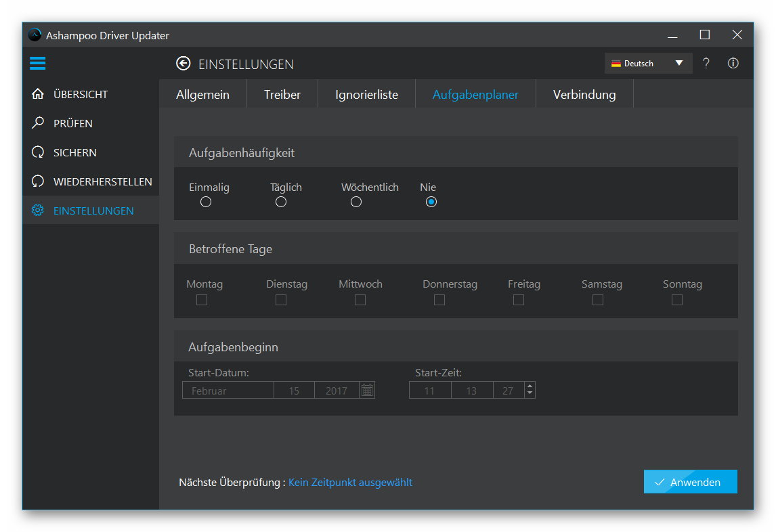Click the Kein Zeitpunkt ausgewählt link
Image resolution: width=776 pixels, height=532 pixels.
(350, 482)
